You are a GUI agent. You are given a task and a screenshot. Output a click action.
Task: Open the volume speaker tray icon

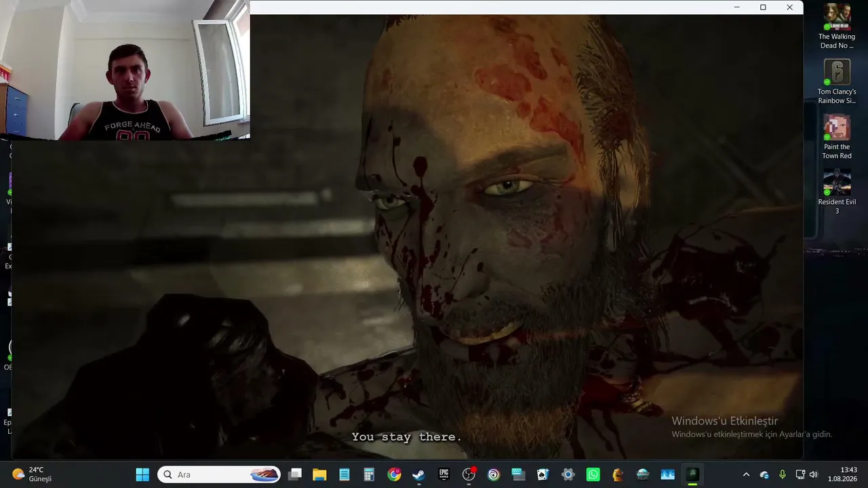click(814, 474)
